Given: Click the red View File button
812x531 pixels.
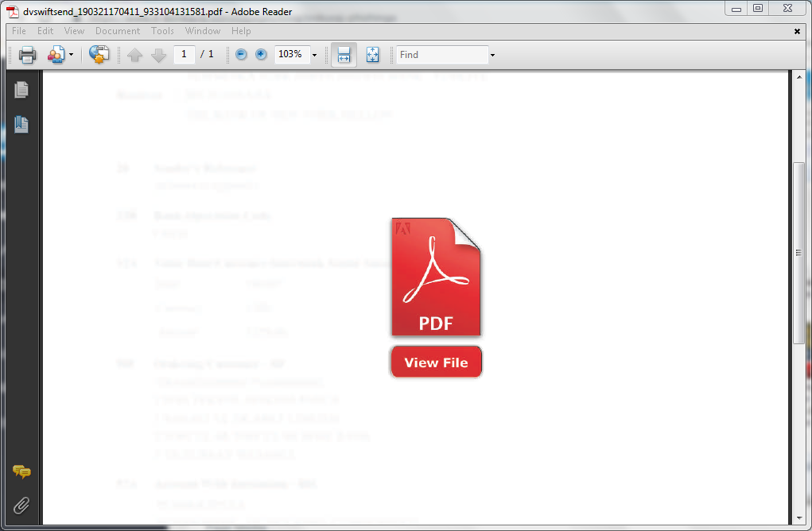Looking at the screenshot, I should (436, 362).
